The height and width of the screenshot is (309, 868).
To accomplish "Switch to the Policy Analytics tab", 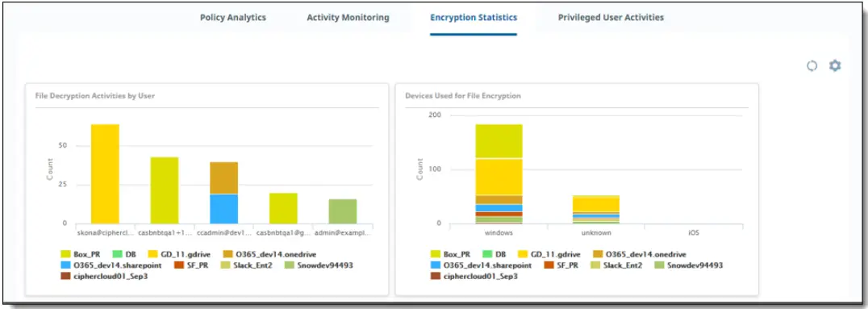I will 233,17.
